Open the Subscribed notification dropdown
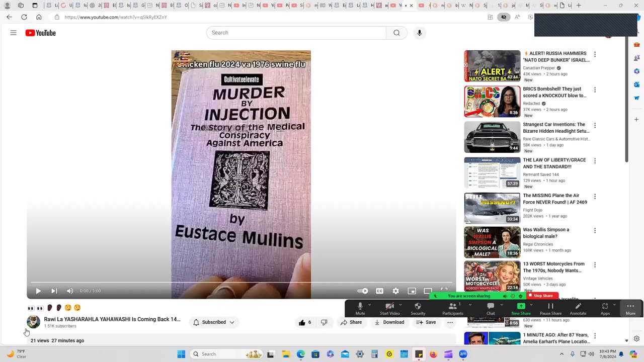 tap(214, 322)
